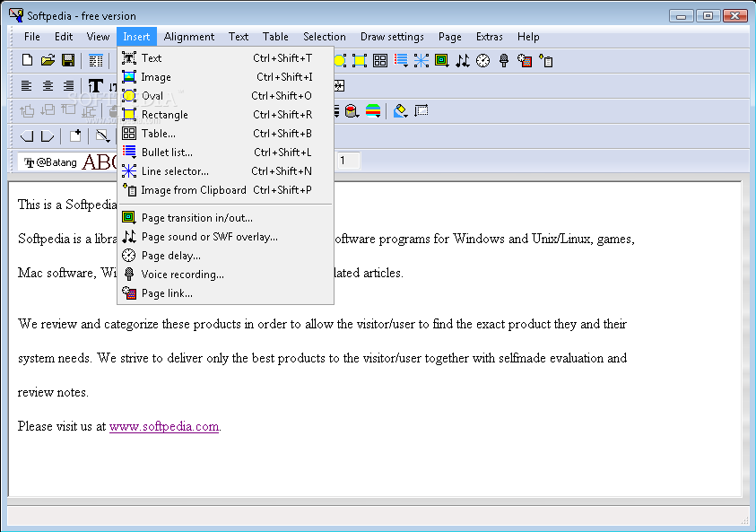Image resolution: width=756 pixels, height=532 pixels.
Task: Click the line starting "system needs. We strive"
Action: (x=322, y=358)
